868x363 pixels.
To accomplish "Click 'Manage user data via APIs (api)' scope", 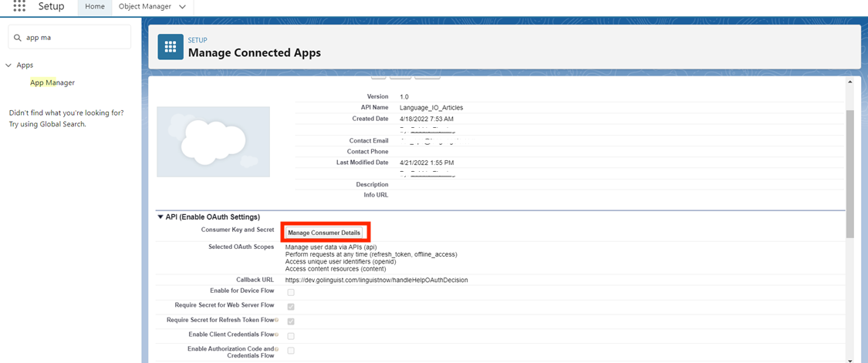I will pos(331,247).
